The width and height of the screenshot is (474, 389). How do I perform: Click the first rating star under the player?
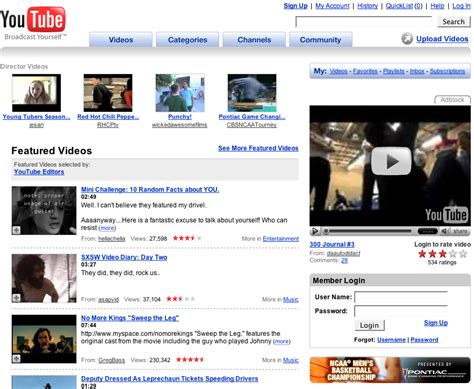[x=422, y=254]
